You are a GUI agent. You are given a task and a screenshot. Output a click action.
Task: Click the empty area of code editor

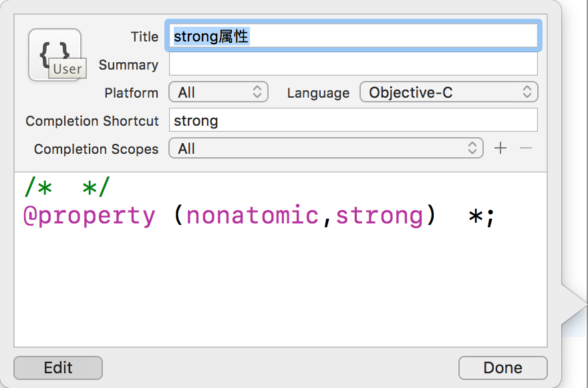(x=281, y=289)
